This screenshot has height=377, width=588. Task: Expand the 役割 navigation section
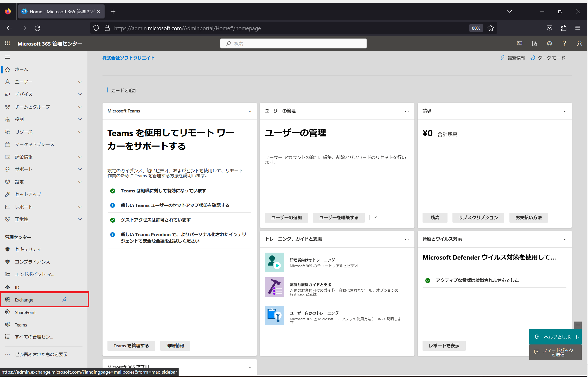tap(80, 120)
